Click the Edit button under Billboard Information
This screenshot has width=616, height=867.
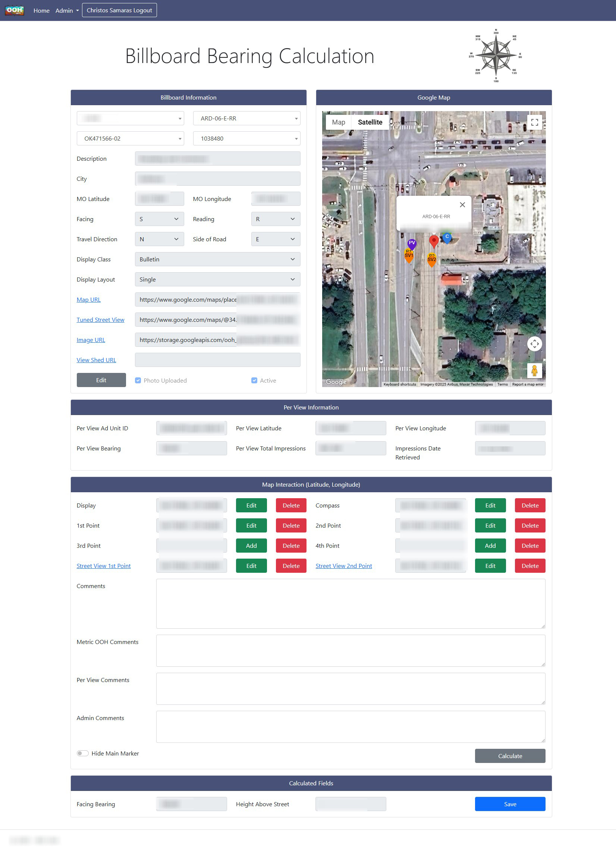tap(101, 380)
